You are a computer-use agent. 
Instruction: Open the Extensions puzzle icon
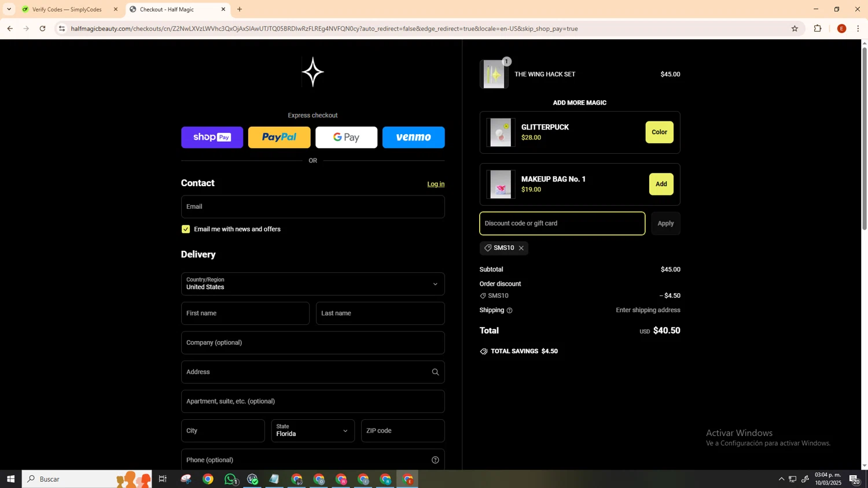[818, 28]
